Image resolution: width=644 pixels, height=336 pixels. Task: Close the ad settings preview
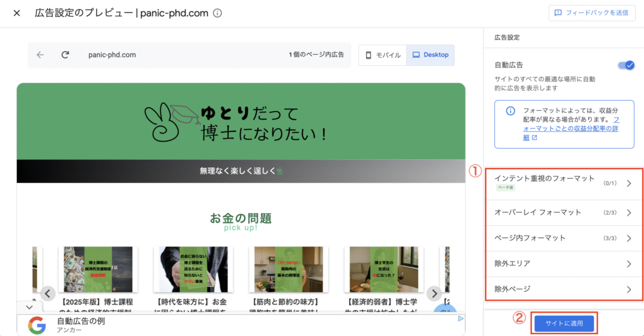17,13
